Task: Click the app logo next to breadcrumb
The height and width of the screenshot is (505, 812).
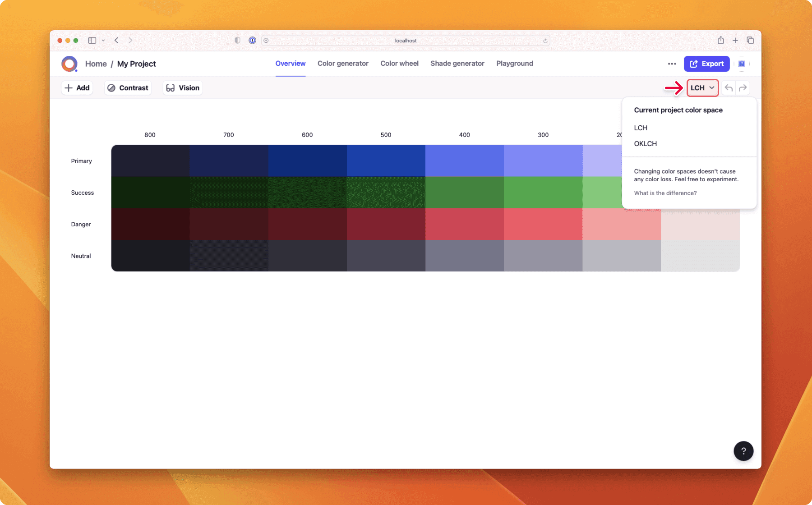Action: [x=69, y=64]
